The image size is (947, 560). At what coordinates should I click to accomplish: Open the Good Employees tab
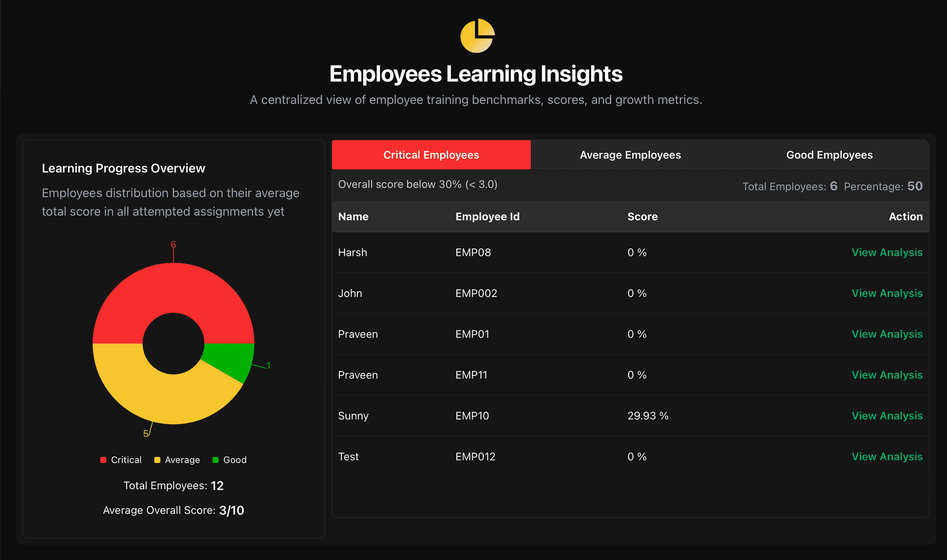tap(829, 155)
